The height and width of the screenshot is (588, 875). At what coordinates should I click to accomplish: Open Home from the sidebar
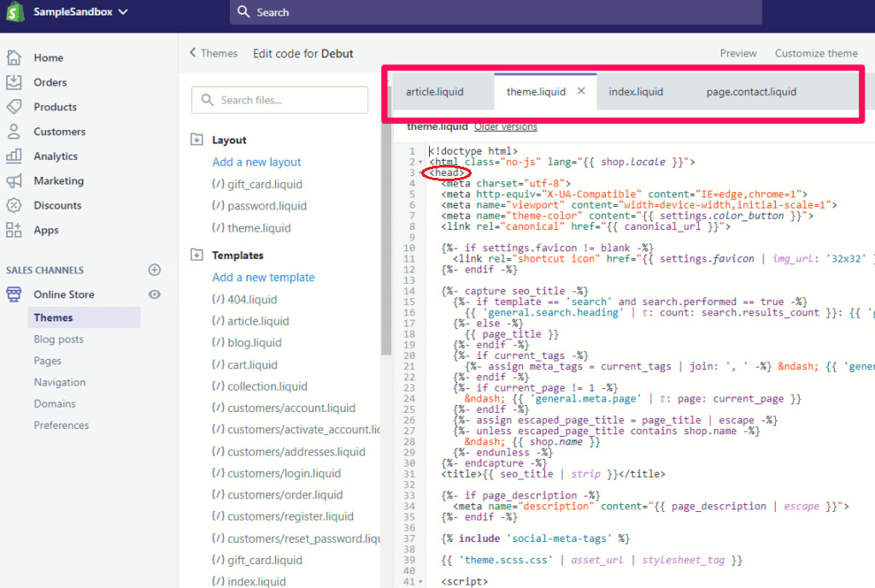coord(48,57)
